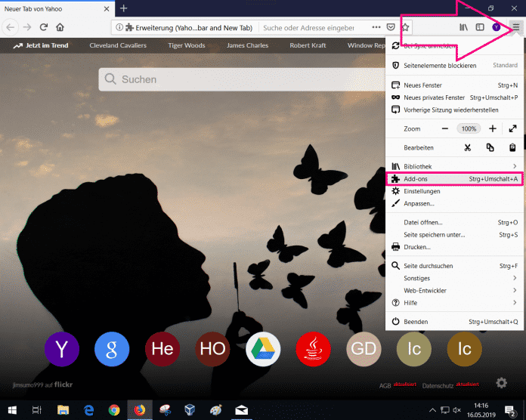Click the Copy icon in Bearbeiten row
This screenshot has width=526, height=420.
[490, 147]
